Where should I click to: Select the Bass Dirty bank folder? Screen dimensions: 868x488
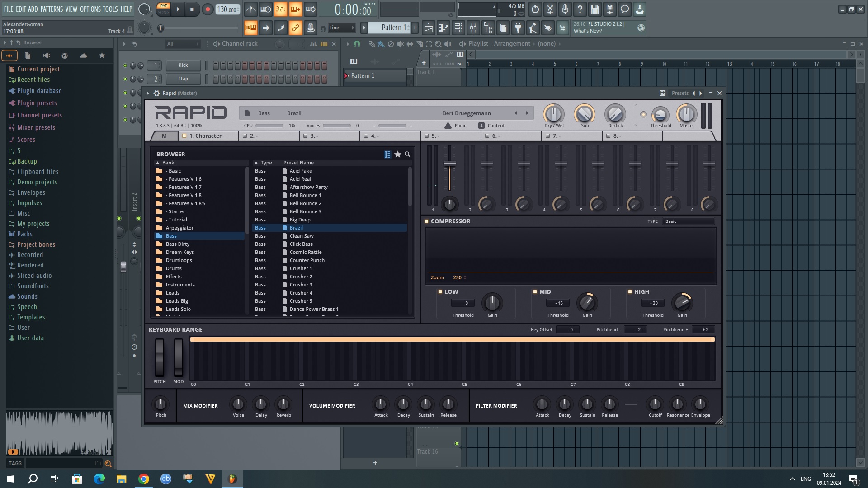(x=177, y=244)
